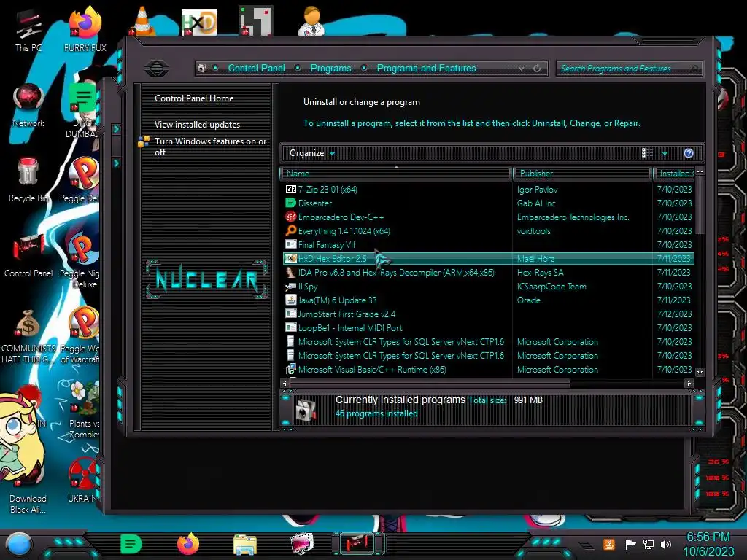Open the UKRAIN radiation desktop icon
This screenshot has height=560, width=747.
(84, 480)
